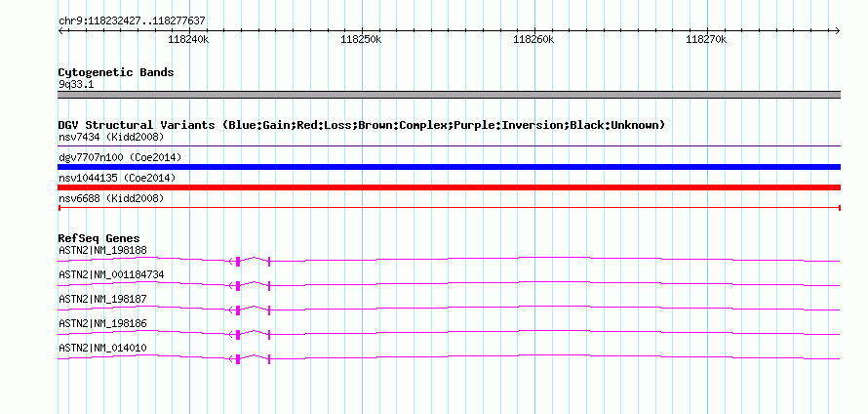The image size is (868, 414).
Task: Click the chr9:118232427..118277637 coordinate label
Action: click(132, 21)
